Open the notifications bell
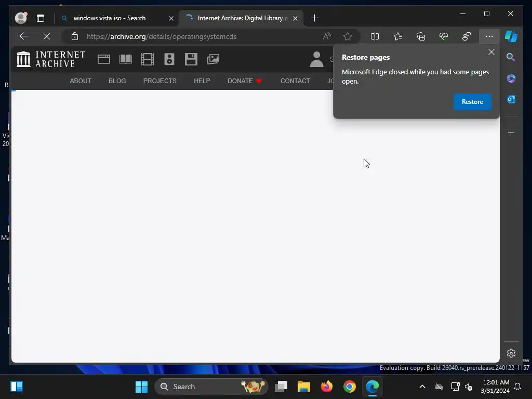 [x=518, y=387]
